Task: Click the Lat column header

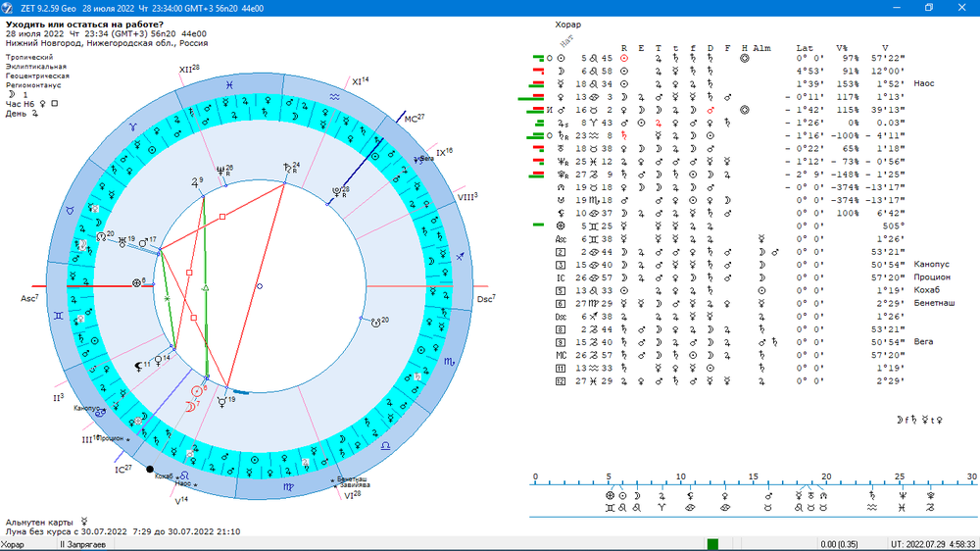Action: pyautogui.click(x=805, y=48)
